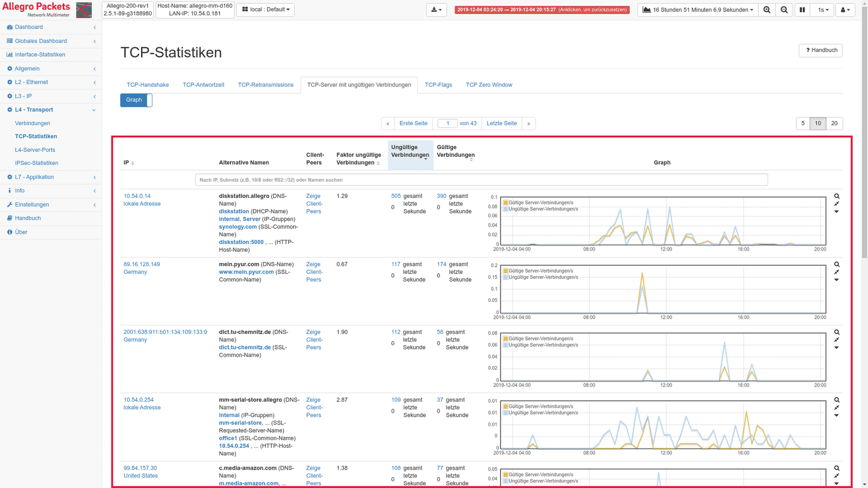Toggle Gültige Server-Verbindungen/s legend in first graph
This screenshot has width=868, height=488.
pyautogui.click(x=540, y=203)
